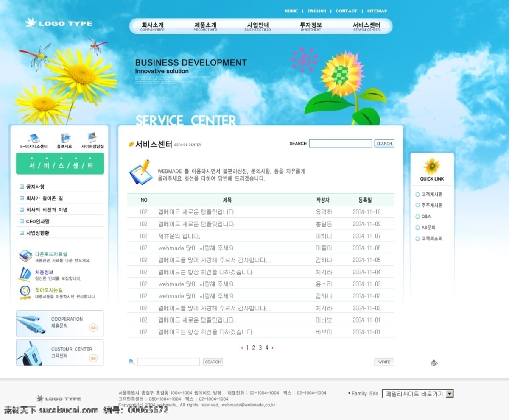Click the WRITE button
Screen dimensions: 509x420
point(384,362)
